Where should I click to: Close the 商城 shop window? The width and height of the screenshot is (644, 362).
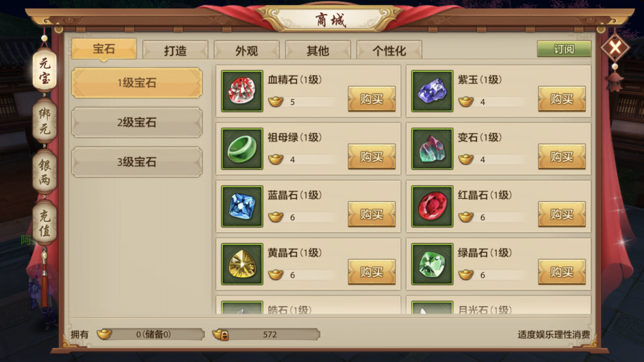pyautogui.click(x=615, y=48)
